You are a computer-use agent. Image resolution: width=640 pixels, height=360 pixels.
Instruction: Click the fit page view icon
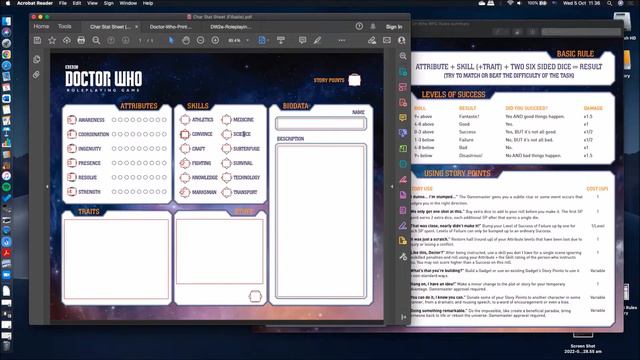[x=262, y=40]
